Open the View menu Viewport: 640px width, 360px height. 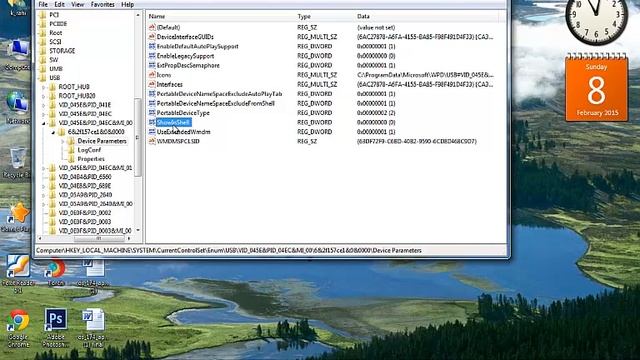78,4
